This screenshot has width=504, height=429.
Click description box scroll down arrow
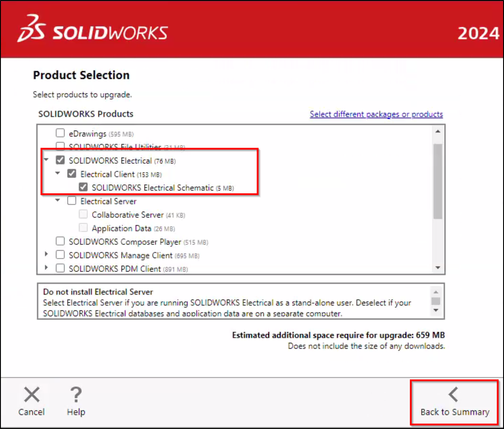[436, 310]
